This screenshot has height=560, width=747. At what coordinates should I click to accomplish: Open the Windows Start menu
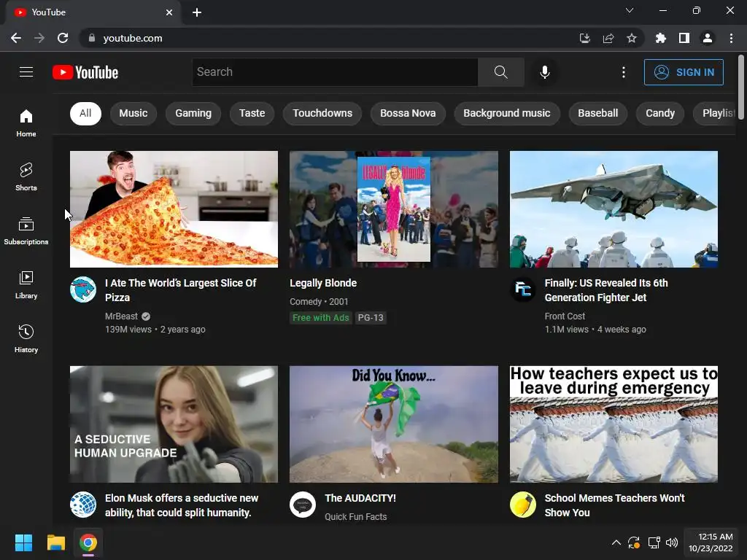click(x=24, y=542)
